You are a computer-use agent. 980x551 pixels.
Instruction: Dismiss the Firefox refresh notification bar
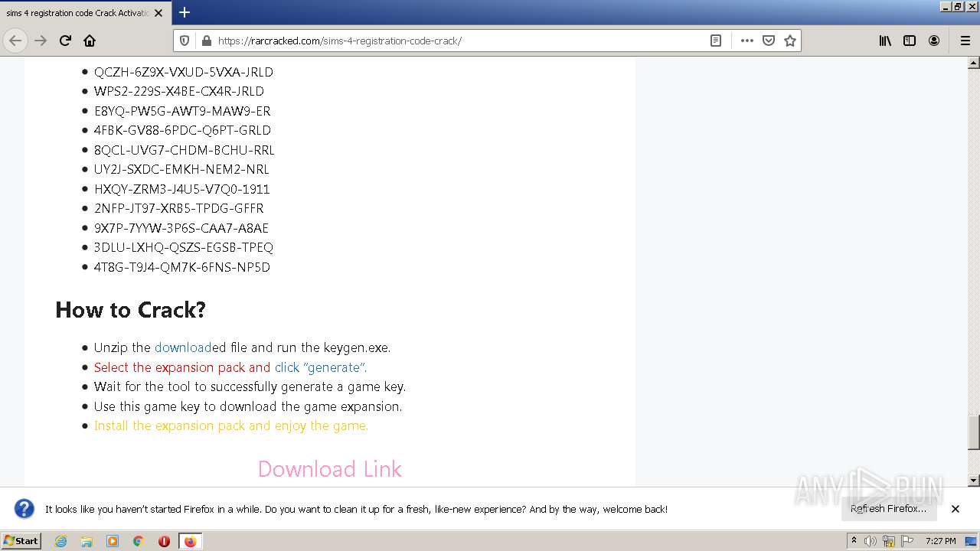pos(955,509)
